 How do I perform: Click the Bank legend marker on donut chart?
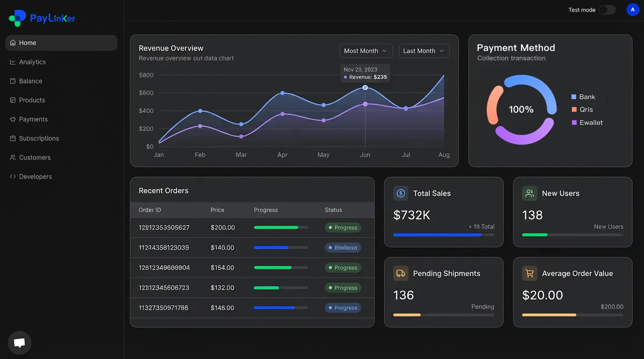[x=574, y=97]
